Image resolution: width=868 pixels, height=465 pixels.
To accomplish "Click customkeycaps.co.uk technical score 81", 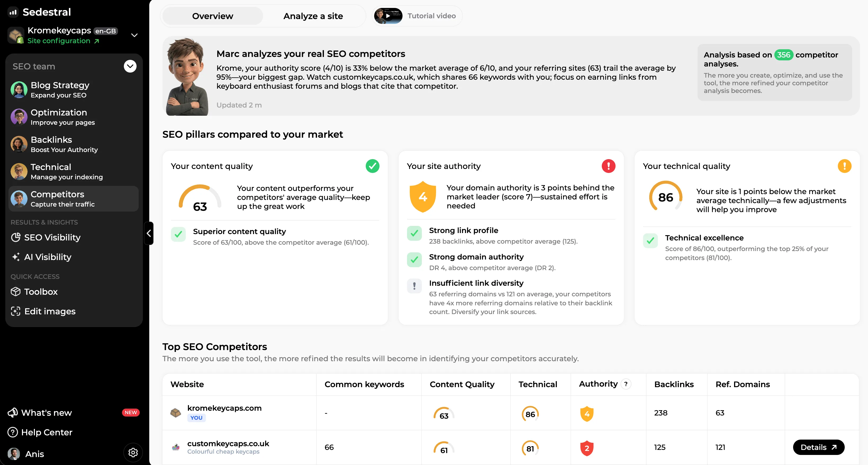I will tap(530, 449).
